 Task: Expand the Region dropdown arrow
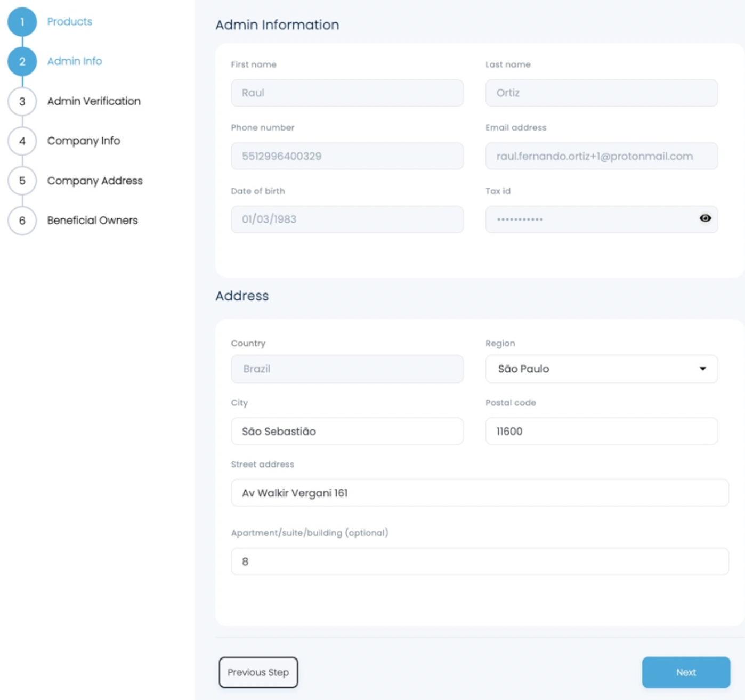click(x=702, y=369)
